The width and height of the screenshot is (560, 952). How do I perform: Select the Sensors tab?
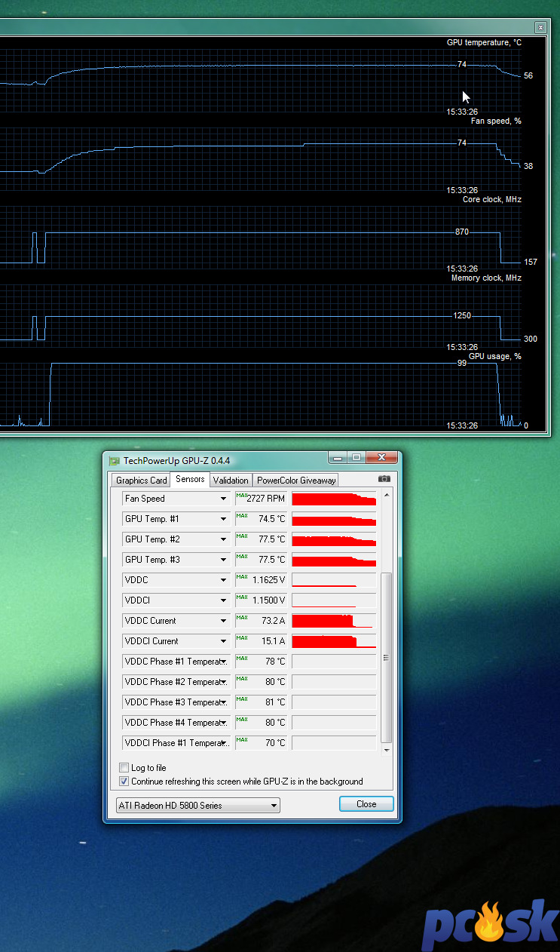[190, 479]
